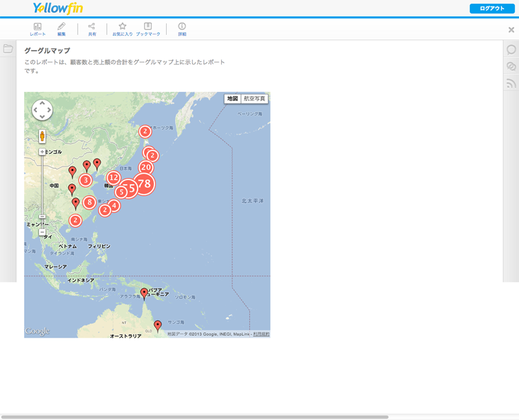This screenshot has width=519, height=420.
Task: Click the Google logo on map
Action: [38, 331]
